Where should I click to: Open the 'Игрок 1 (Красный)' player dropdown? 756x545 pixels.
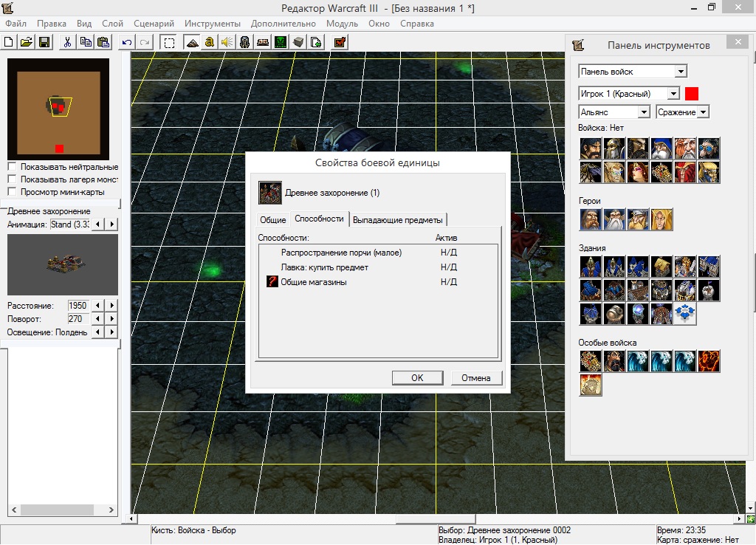673,94
